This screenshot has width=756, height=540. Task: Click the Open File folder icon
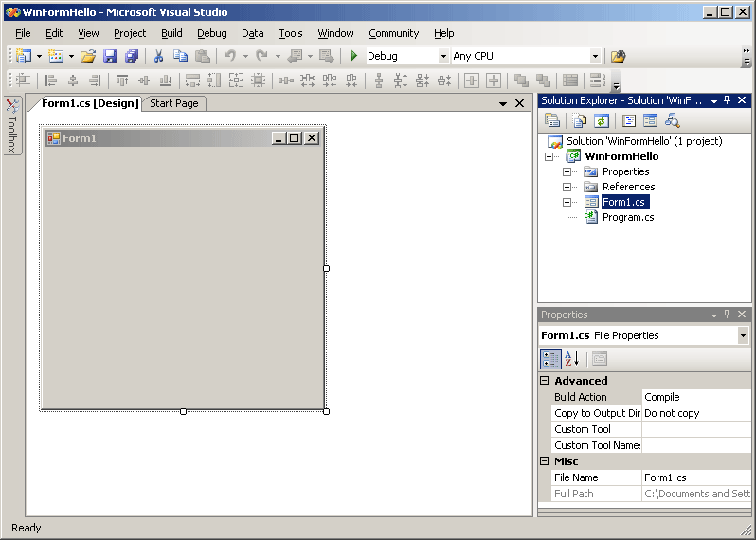(x=88, y=56)
